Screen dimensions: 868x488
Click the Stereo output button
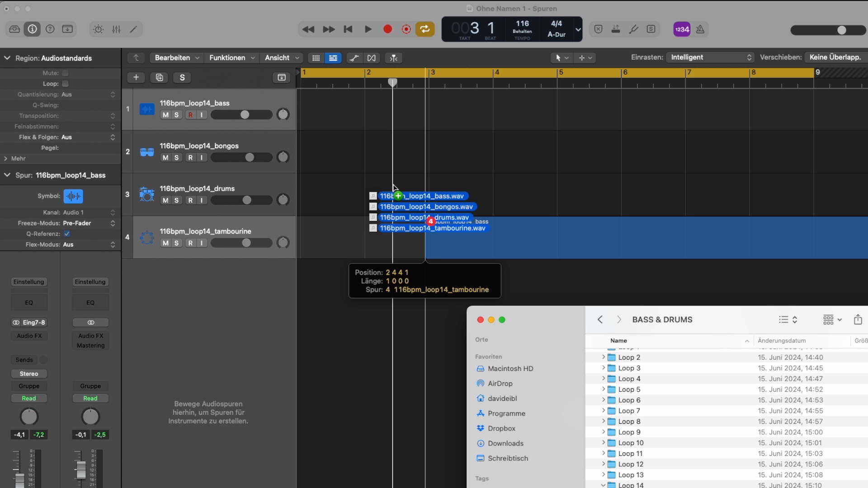pos(29,374)
